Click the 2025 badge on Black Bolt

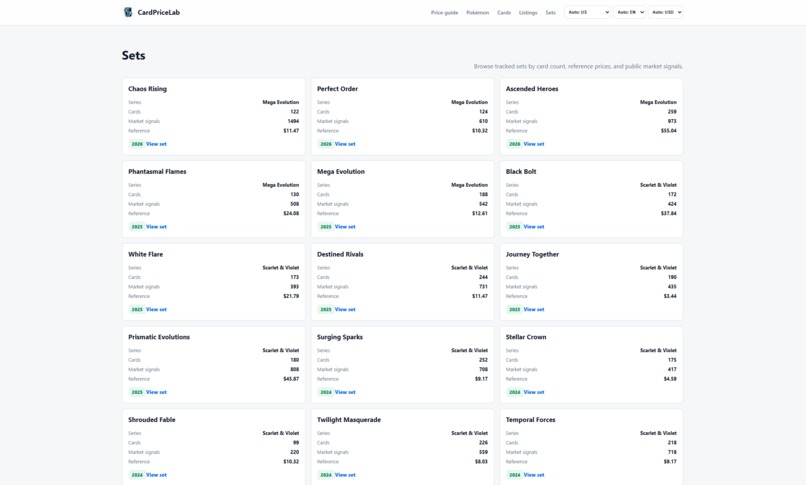coord(515,227)
